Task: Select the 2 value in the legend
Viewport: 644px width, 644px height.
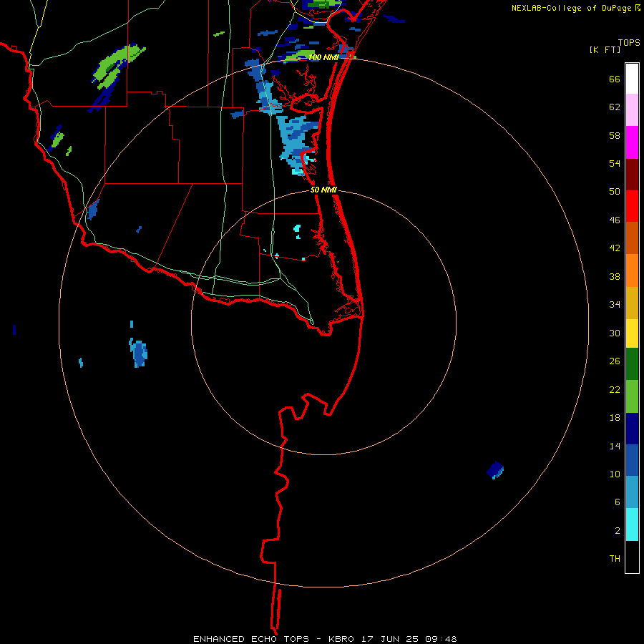Action: [618, 531]
